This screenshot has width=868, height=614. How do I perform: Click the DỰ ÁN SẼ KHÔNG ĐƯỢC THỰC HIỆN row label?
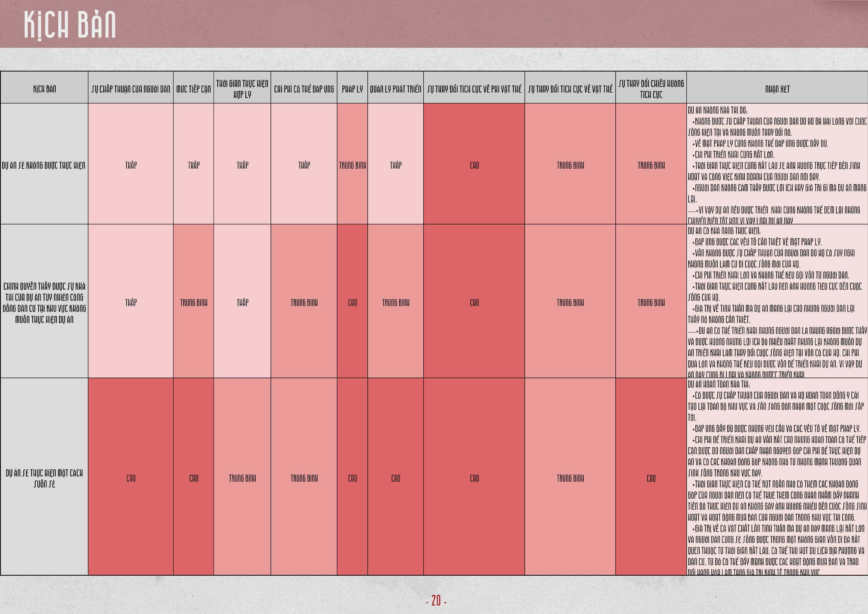(44, 165)
